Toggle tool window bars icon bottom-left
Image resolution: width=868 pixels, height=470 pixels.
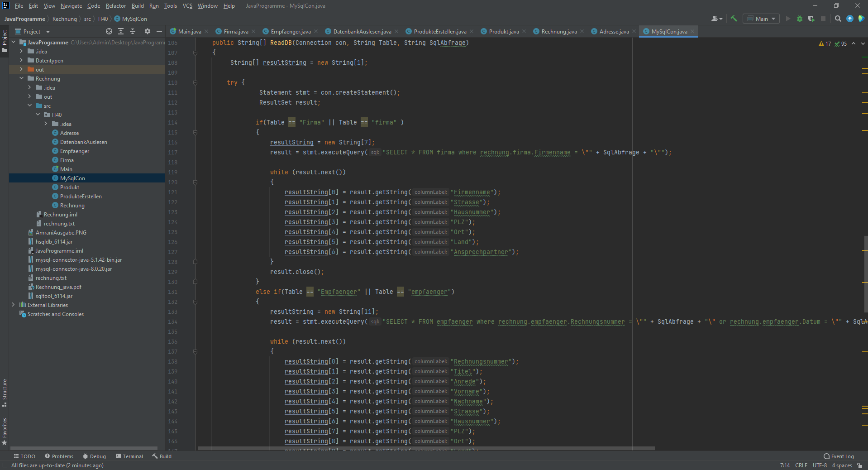click(5, 465)
